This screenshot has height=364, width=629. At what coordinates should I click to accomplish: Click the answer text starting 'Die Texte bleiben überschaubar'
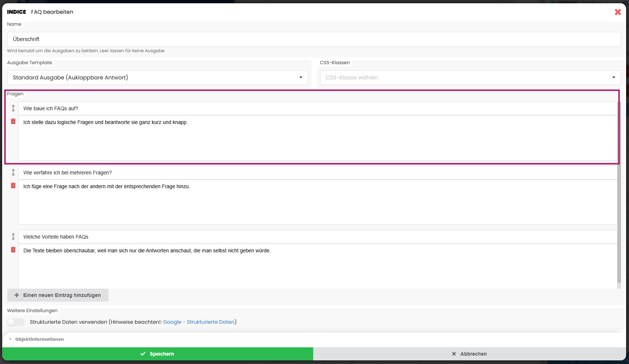click(147, 251)
